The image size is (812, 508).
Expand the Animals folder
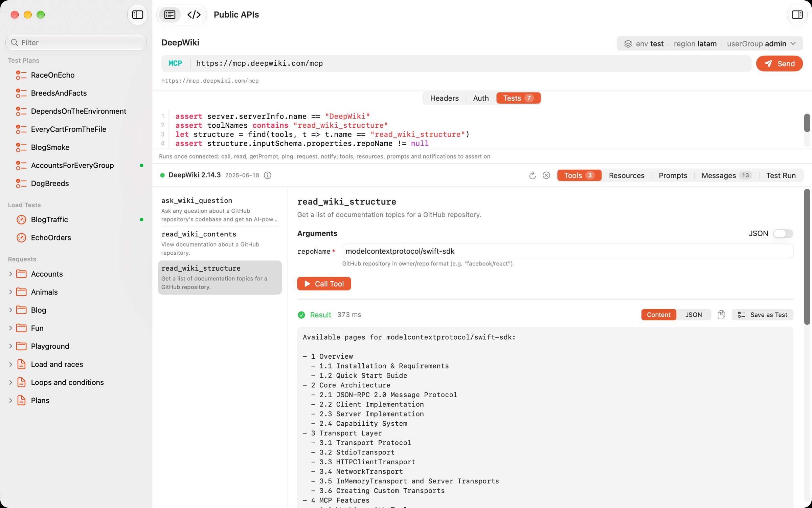coord(10,292)
